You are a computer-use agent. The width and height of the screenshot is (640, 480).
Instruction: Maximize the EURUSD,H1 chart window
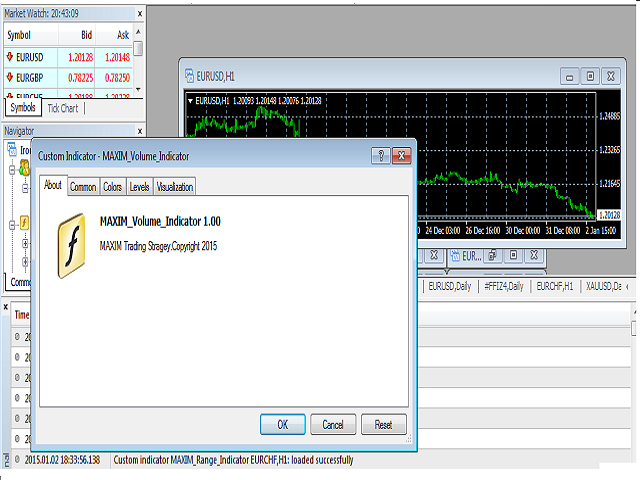[x=590, y=77]
